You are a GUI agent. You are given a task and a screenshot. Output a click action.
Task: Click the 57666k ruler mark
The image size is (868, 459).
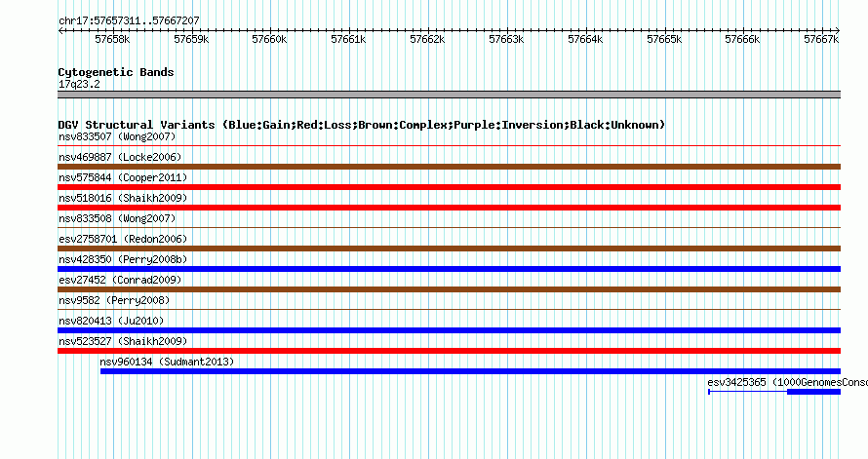click(742, 39)
